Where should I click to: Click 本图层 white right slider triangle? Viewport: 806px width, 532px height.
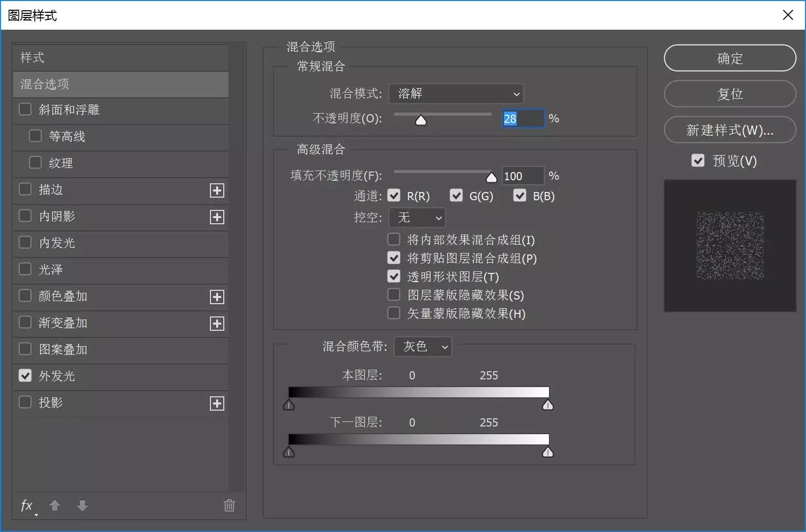[548, 405]
